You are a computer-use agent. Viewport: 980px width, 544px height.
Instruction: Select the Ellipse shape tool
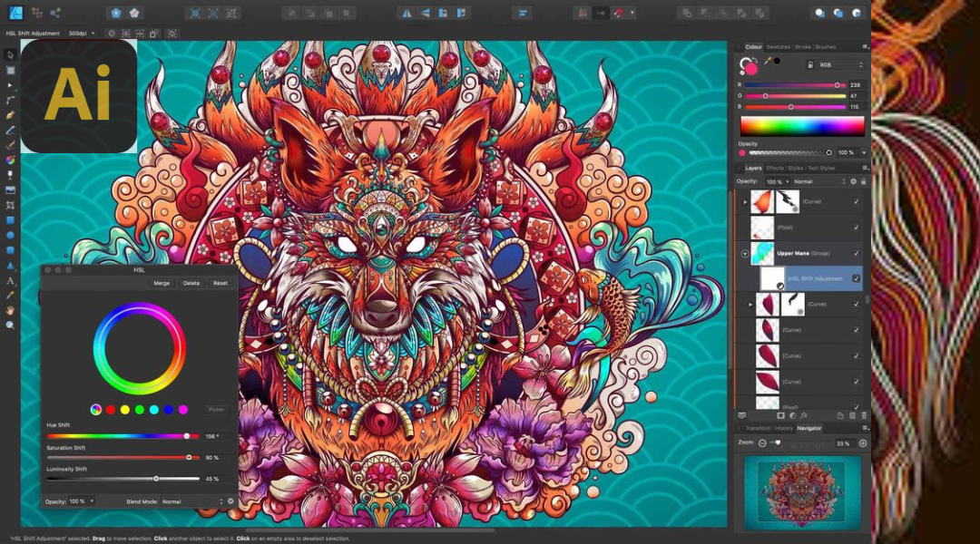pyautogui.click(x=10, y=235)
